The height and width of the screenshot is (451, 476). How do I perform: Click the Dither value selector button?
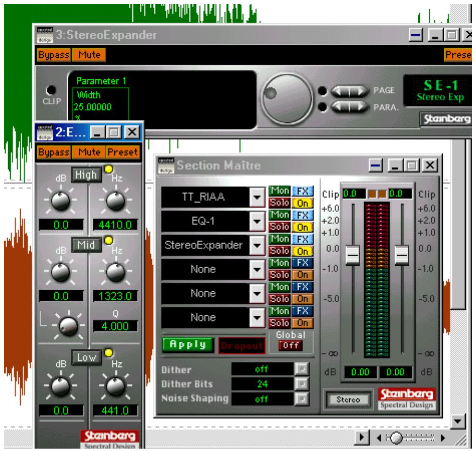tap(302, 369)
